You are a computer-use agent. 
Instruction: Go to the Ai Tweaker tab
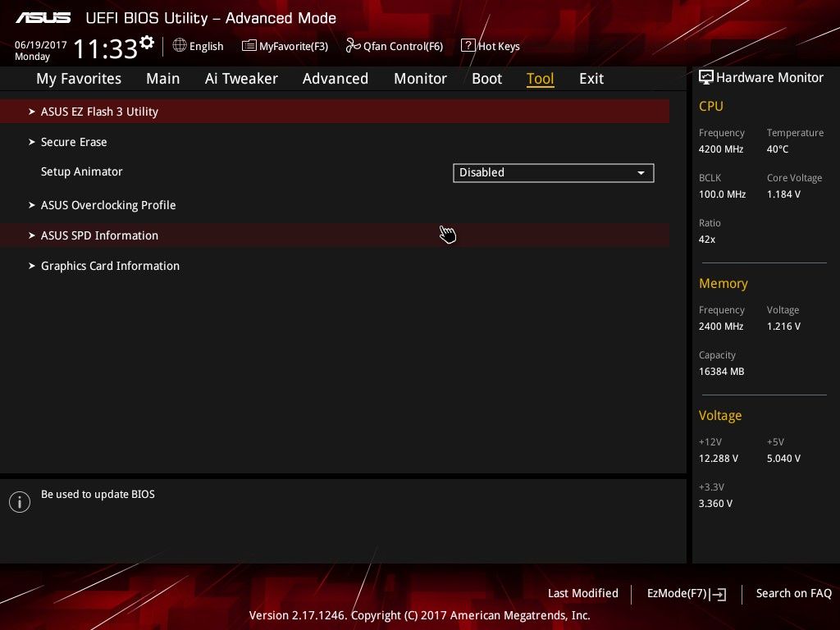coord(241,79)
